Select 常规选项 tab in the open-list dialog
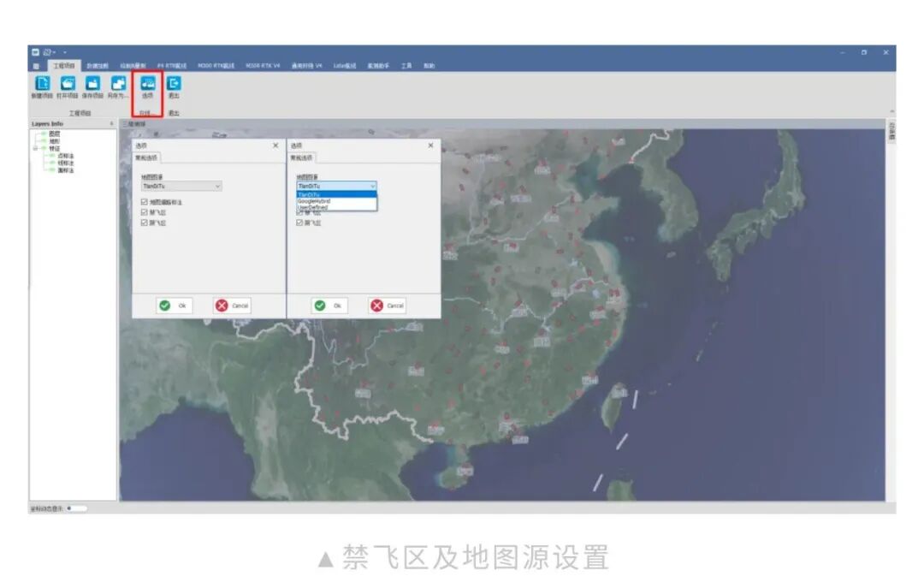This screenshot has height=588, width=924. tap(302, 157)
